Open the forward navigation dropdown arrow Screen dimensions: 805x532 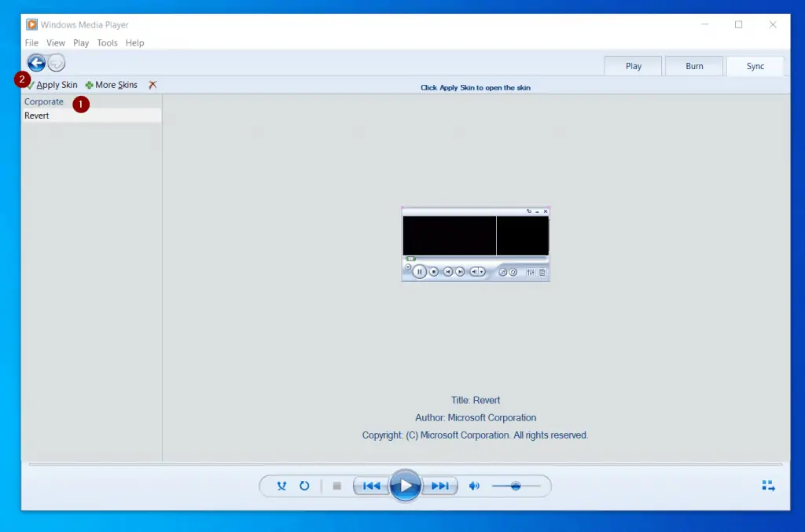(x=55, y=62)
